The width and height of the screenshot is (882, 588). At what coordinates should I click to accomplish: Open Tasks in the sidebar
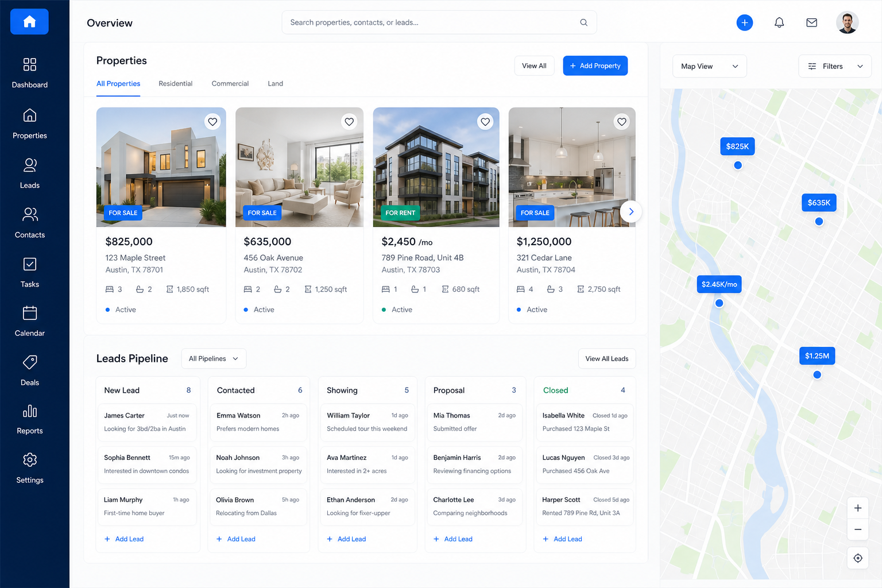click(x=30, y=272)
